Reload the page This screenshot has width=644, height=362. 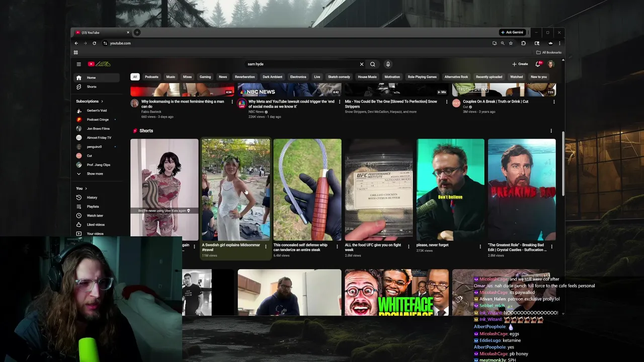[x=94, y=43]
